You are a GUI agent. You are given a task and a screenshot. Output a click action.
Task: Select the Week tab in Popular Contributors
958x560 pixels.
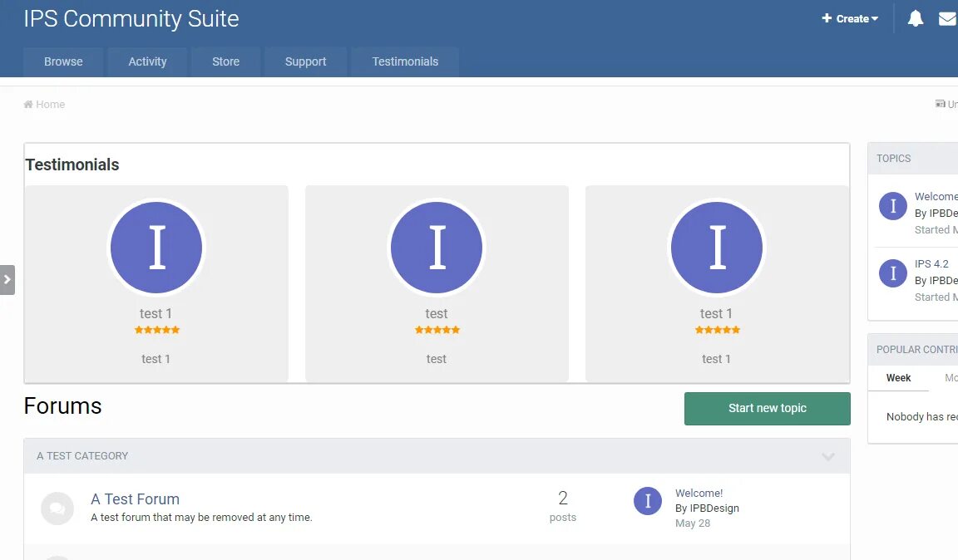pos(898,378)
